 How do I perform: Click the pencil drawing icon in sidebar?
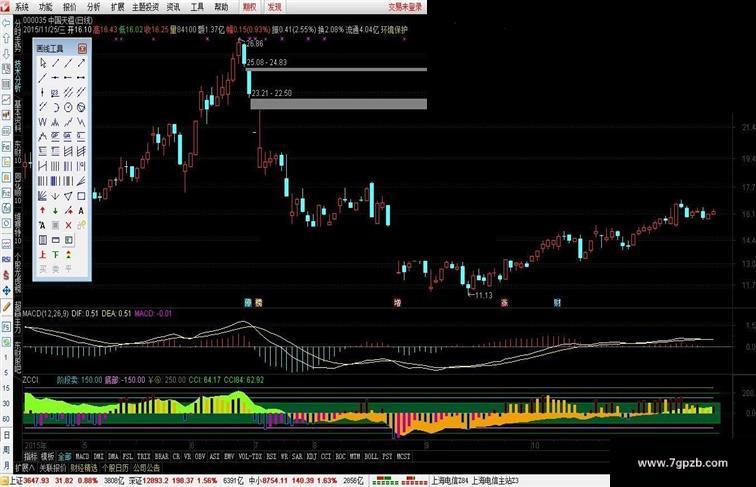point(6,307)
